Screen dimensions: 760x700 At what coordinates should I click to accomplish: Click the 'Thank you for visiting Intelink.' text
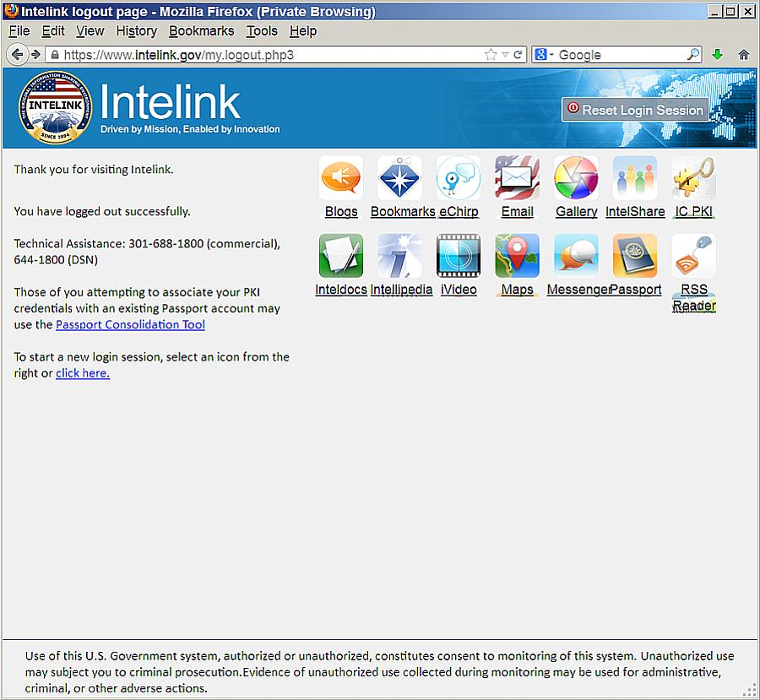click(94, 169)
